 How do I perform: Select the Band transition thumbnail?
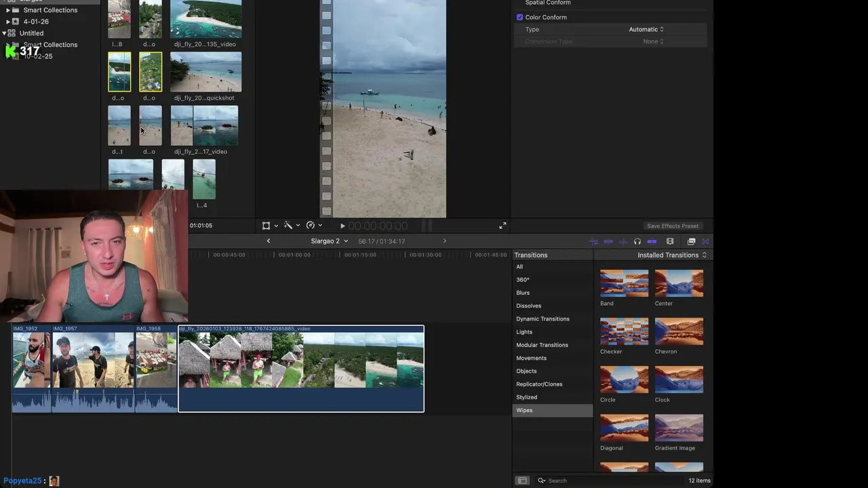pyautogui.click(x=625, y=283)
